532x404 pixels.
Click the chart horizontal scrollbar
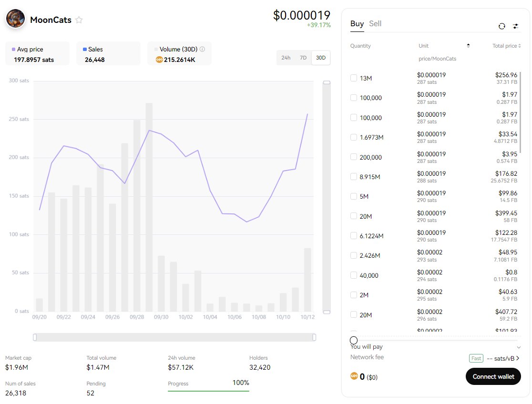pyautogui.click(x=174, y=337)
